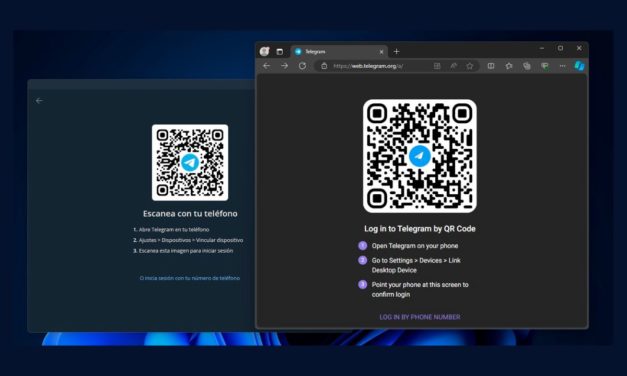Minimize the Edge browser window
627x376 pixels.
[x=542, y=48]
